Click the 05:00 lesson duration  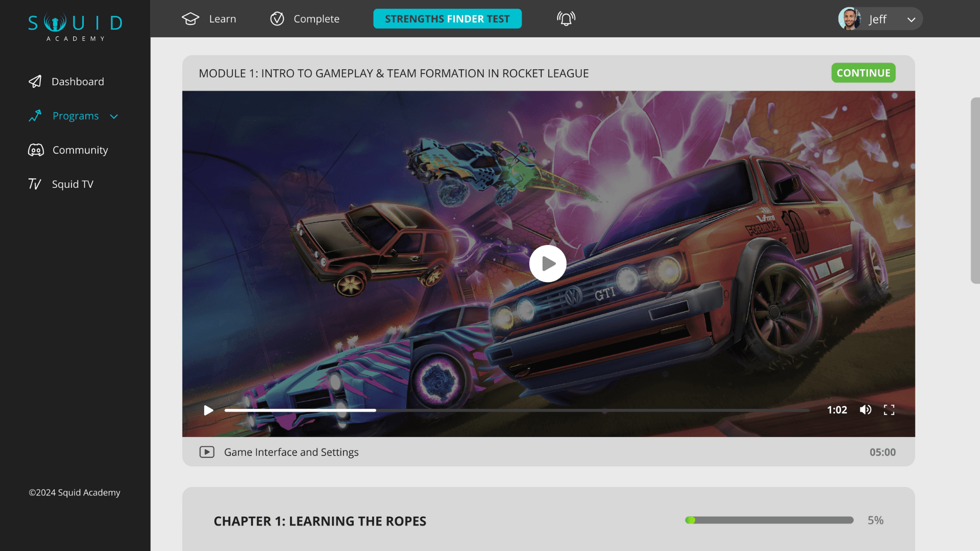pos(883,452)
